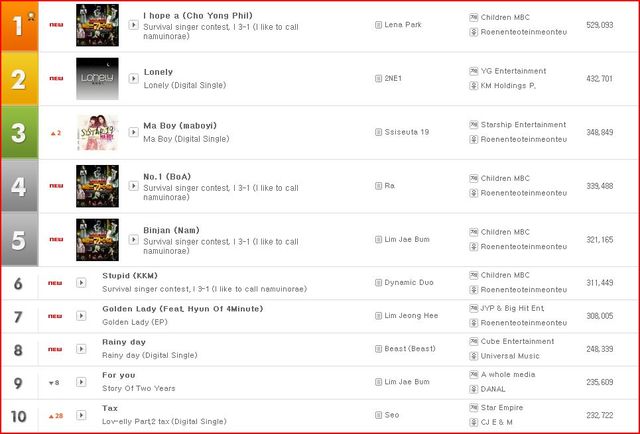Play the track named Tax
640x434 pixels.
81,415
